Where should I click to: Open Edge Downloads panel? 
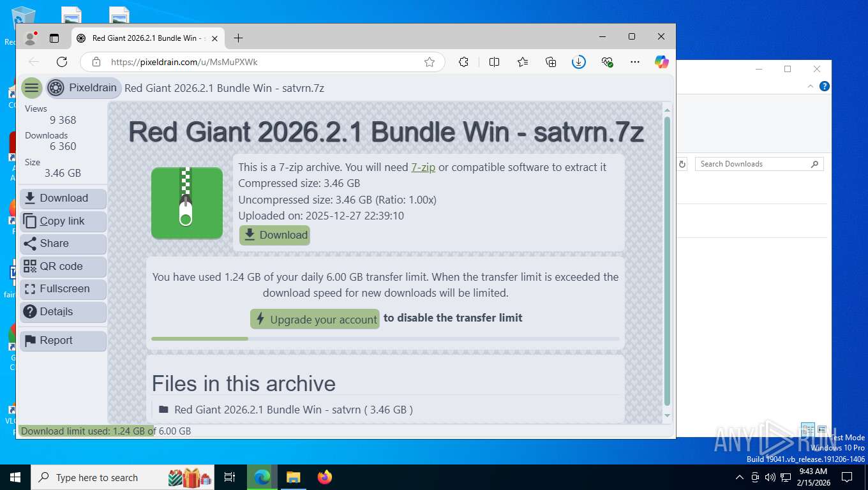[x=579, y=62]
